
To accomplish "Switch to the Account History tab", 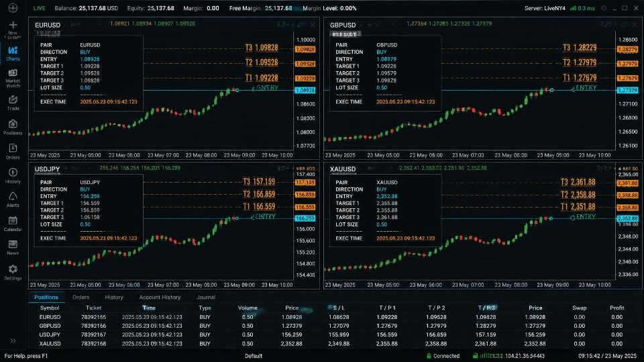I will [x=160, y=297].
